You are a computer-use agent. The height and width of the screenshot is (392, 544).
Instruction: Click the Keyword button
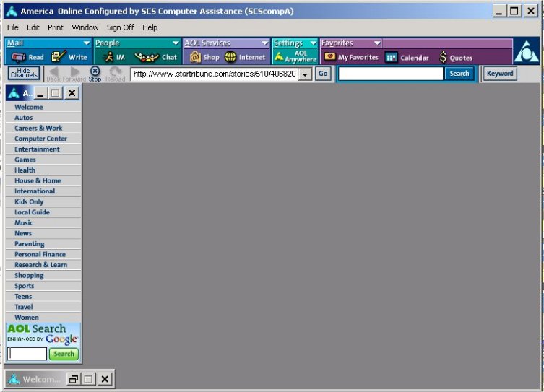pyautogui.click(x=500, y=74)
